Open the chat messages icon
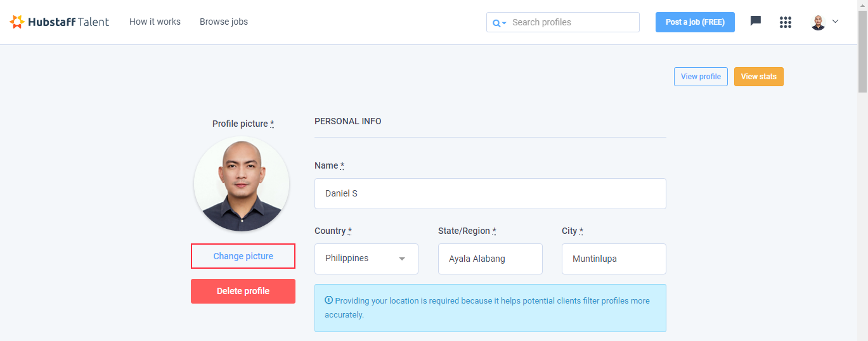The image size is (868, 341). tap(755, 21)
